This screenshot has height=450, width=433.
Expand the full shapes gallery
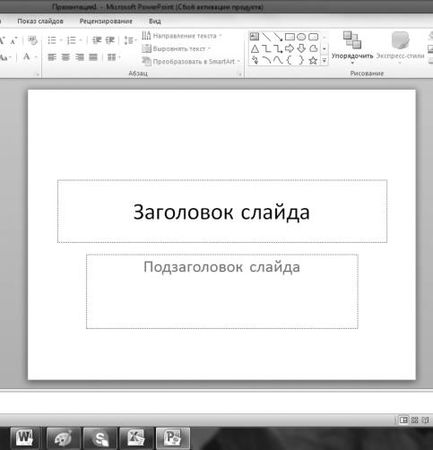pos(324,61)
